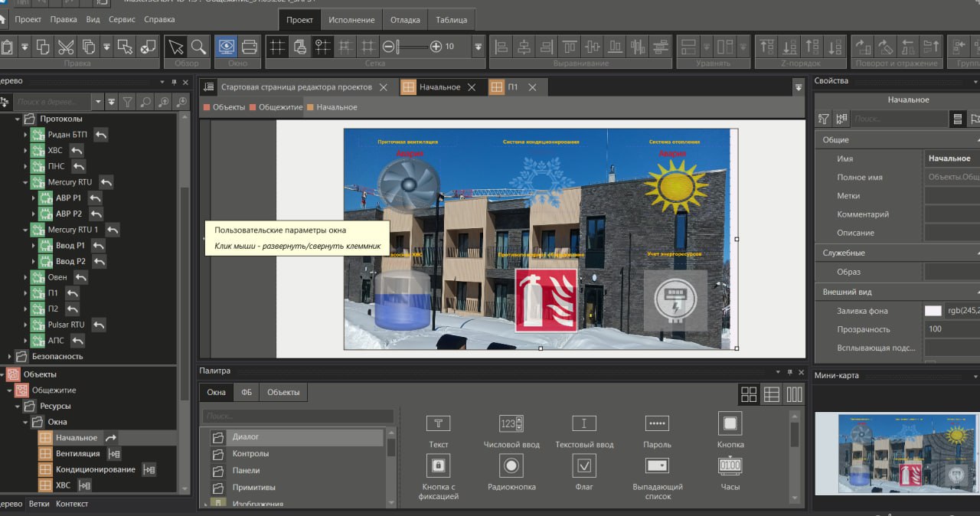This screenshot has width=980, height=516.
Task: Open the Объекты tab in the palette
Action: pos(283,393)
